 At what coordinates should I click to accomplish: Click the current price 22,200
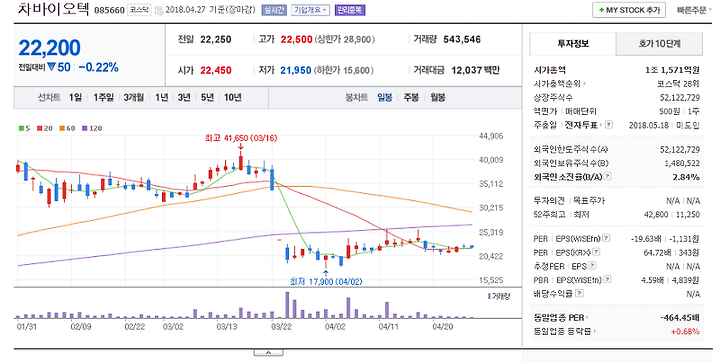[50, 48]
